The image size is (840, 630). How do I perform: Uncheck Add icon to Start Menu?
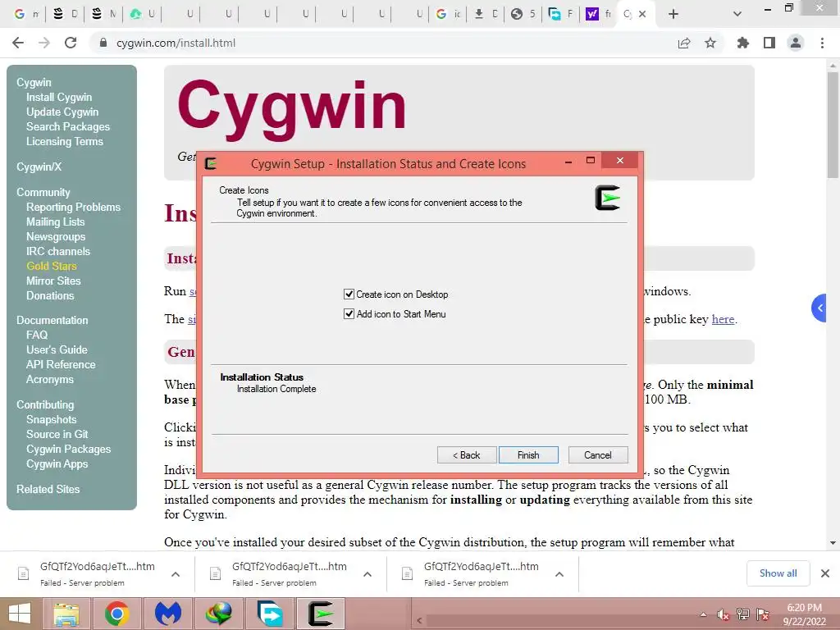click(349, 314)
